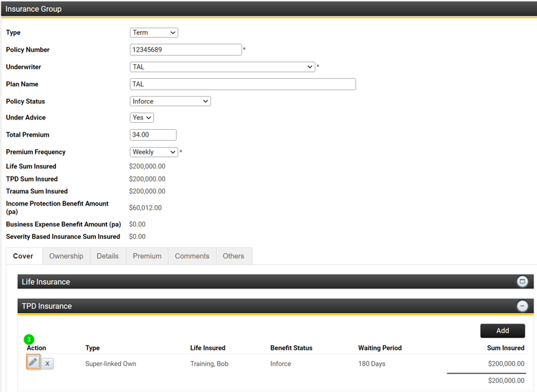Image resolution: width=537 pixels, height=392 pixels.
Task: Delete the Super-linked Own cover row
Action: pos(48,364)
